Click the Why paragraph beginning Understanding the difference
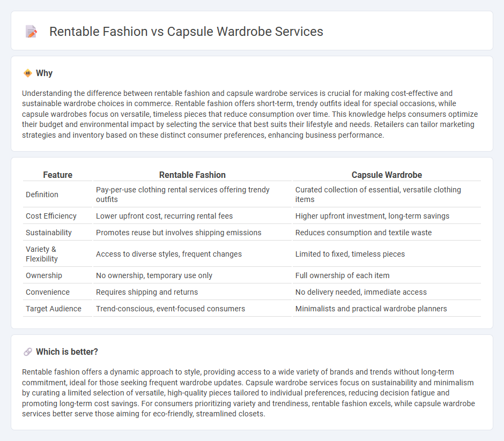This screenshot has height=441, width=504. coord(250,114)
